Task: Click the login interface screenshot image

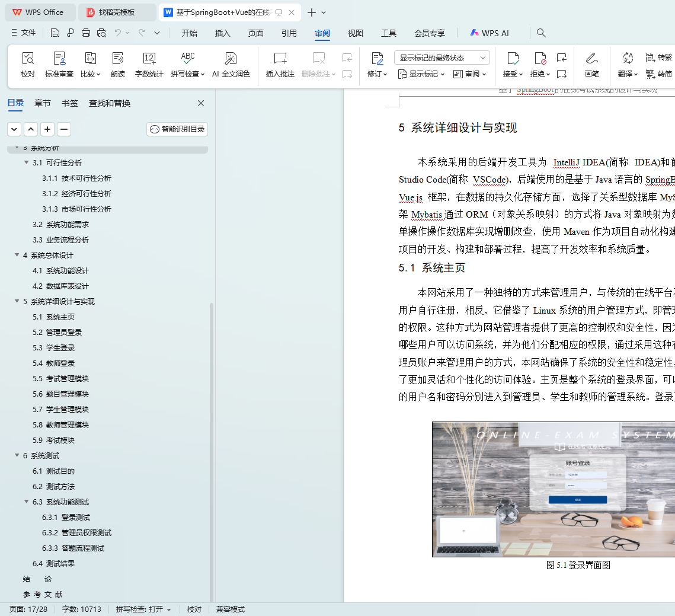Action: click(553, 489)
